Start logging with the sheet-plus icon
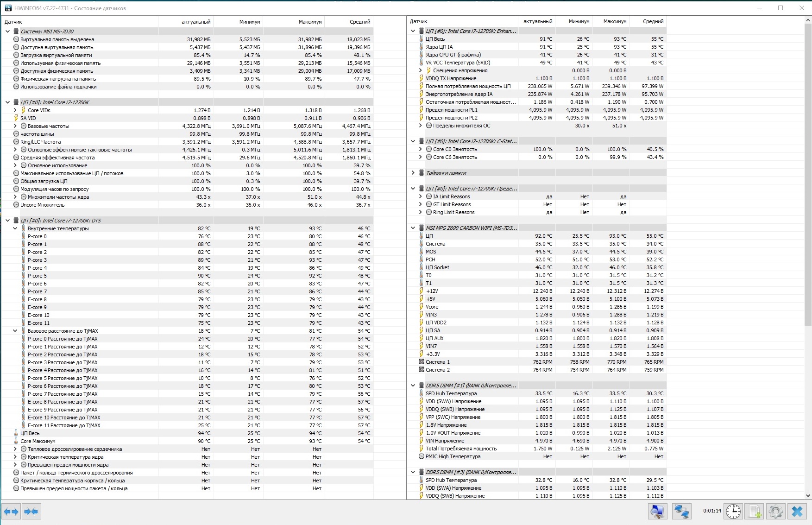Screen dimensions: 812x525 [x=755, y=512]
